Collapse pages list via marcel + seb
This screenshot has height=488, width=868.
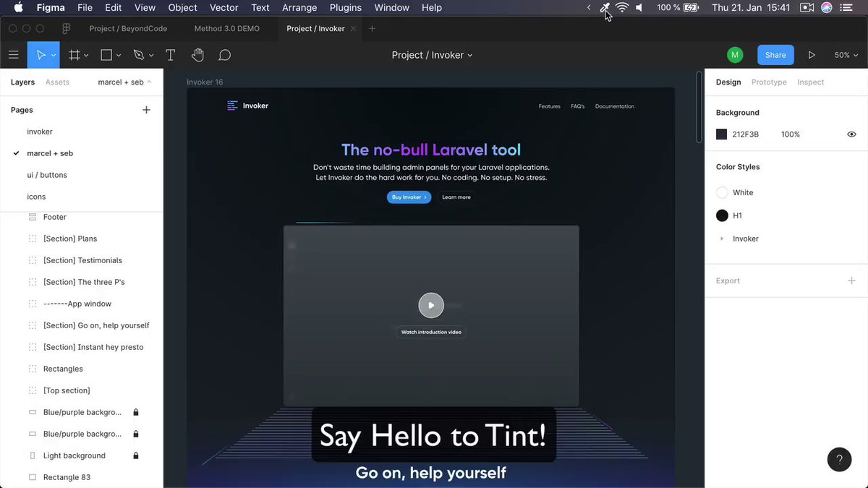click(x=124, y=82)
